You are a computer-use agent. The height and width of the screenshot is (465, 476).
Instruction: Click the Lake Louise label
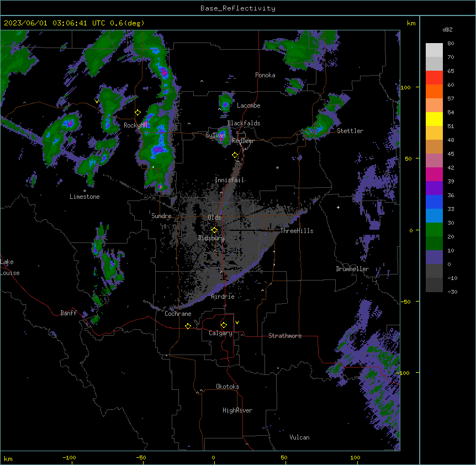pyautogui.click(x=10, y=267)
